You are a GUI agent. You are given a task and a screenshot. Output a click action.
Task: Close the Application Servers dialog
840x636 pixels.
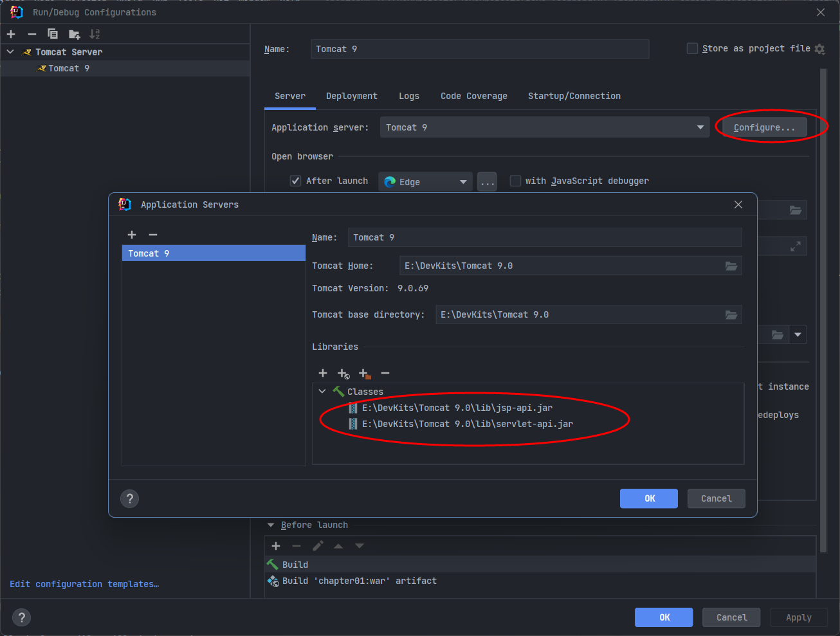tap(738, 204)
